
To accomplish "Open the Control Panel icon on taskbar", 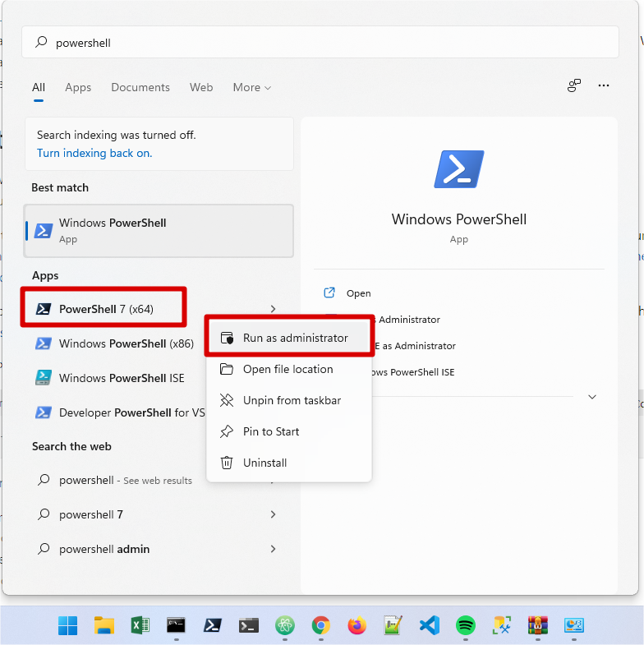I will coord(573,625).
